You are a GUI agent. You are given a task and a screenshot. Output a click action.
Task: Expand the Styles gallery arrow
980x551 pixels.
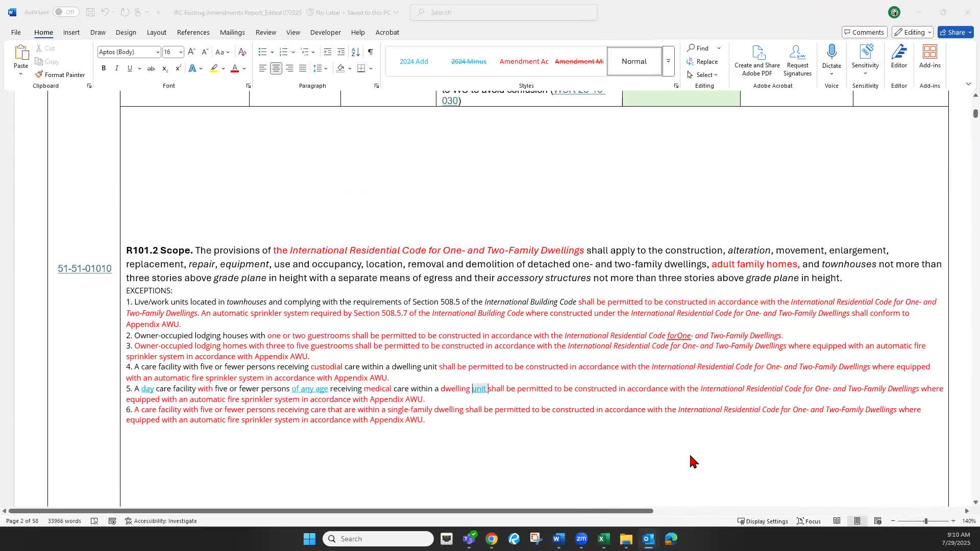668,61
